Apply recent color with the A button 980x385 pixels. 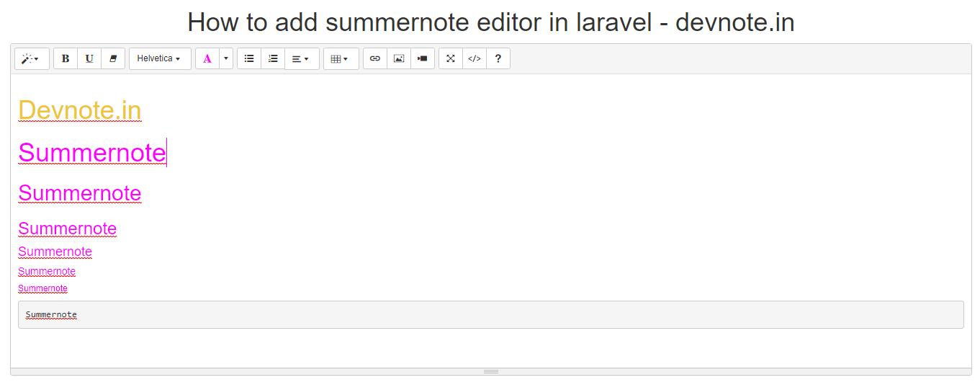point(207,58)
